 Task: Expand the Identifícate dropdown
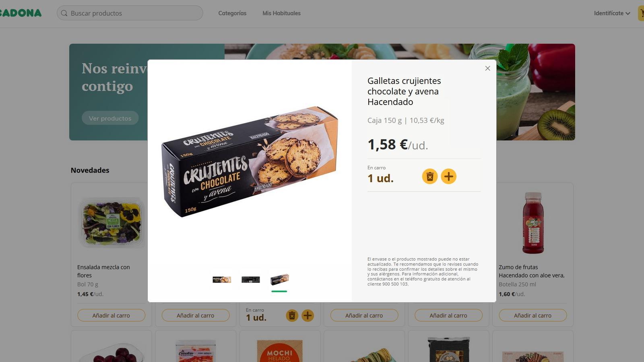tap(612, 13)
